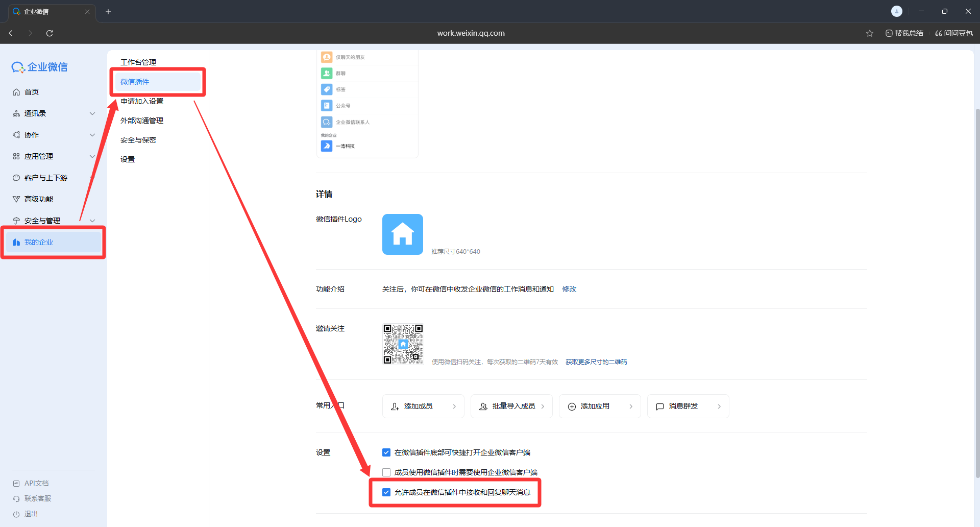The image size is (980, 527).
Task: Click the browser reload icon
Action: (x=50, y=33)
